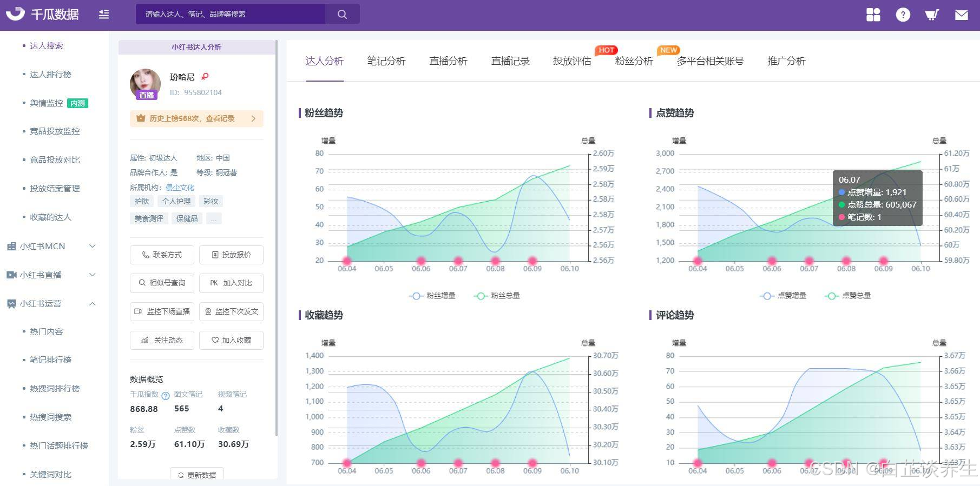Click the 加入收藏 button
This screenshot has width=980, height=486.
pos(231,340)
